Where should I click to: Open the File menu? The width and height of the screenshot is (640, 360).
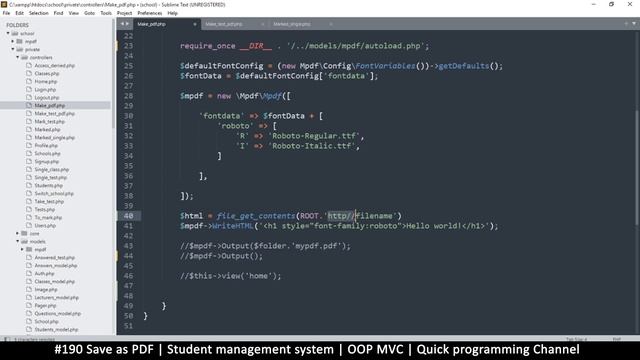pos(6,13)
